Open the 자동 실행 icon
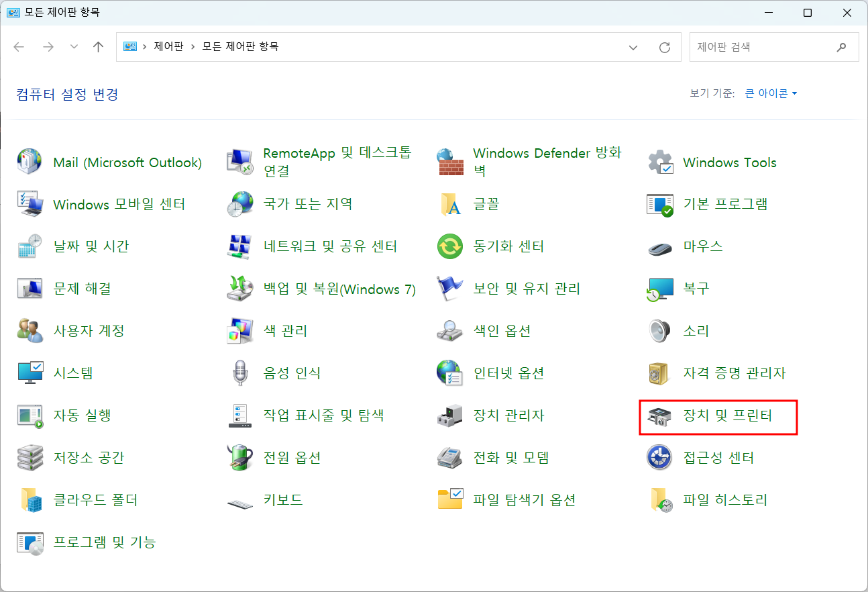868x592 pixels. click(30, 415)
